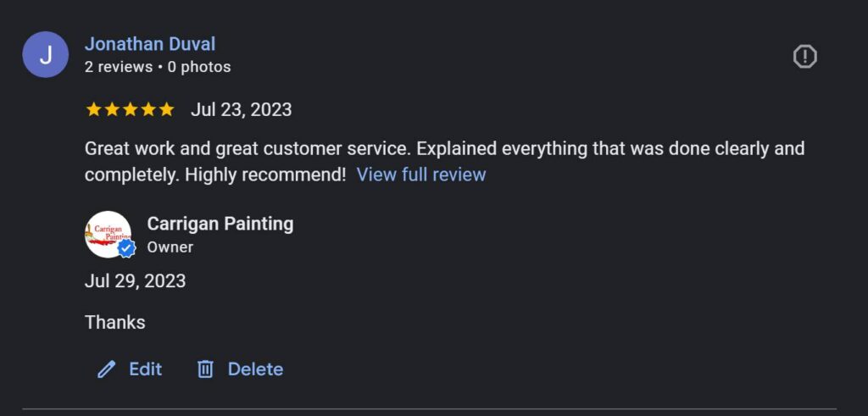Click the Thanks reply text
868x416 pixels.
[114, 323]
